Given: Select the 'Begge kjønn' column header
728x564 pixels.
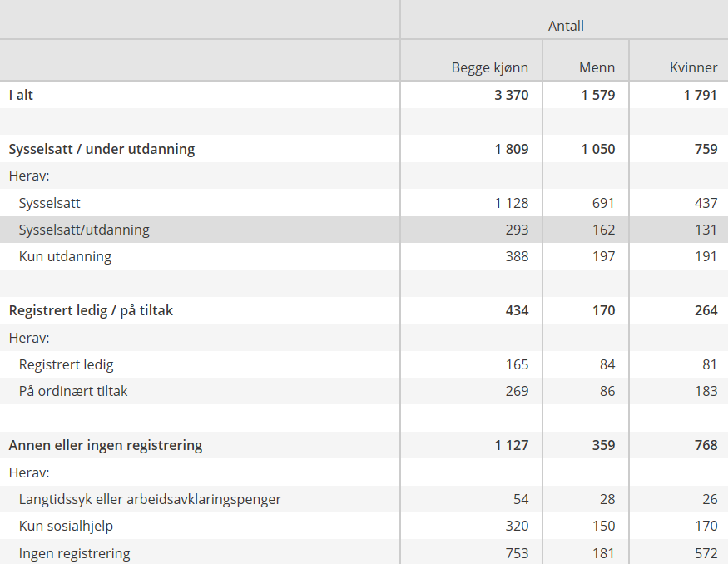Looking at the screenshot, I should tap(489, 68).
